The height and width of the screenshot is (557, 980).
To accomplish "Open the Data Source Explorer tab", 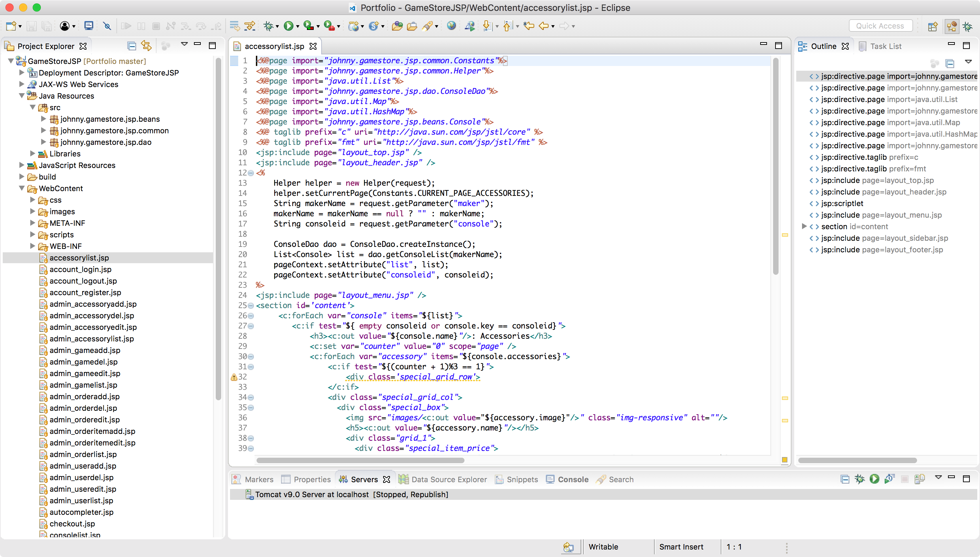I will coord(442,479).
